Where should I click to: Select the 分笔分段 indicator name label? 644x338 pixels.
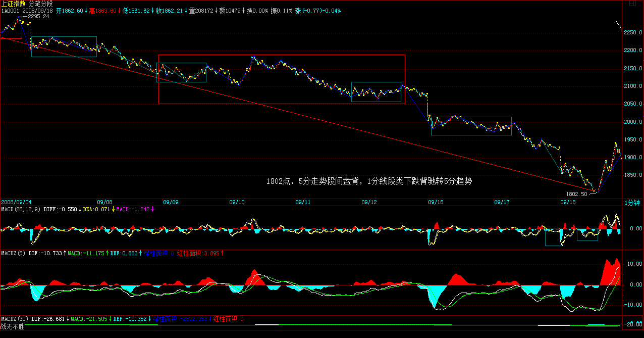pyautogui.click(x=41, y=4)
